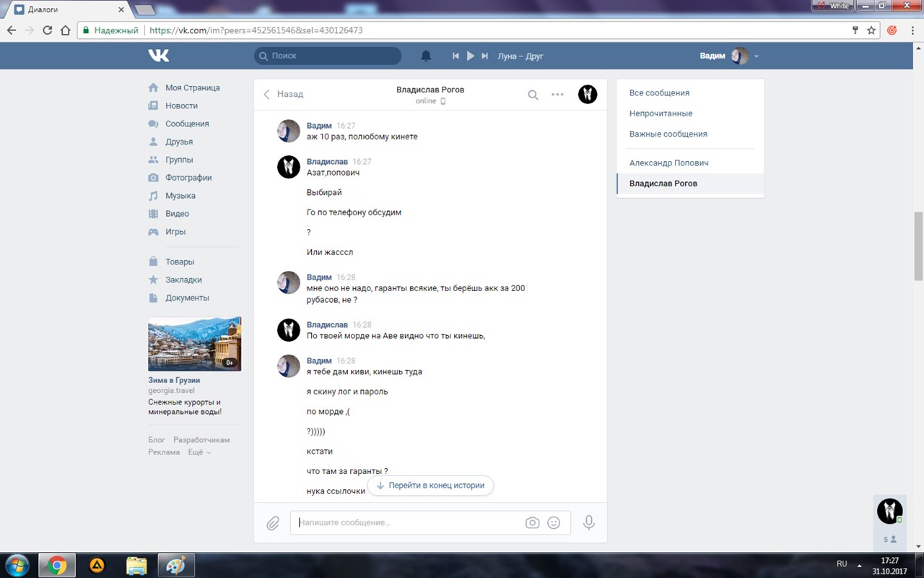Open conversation actions three-dots menu

557,95
